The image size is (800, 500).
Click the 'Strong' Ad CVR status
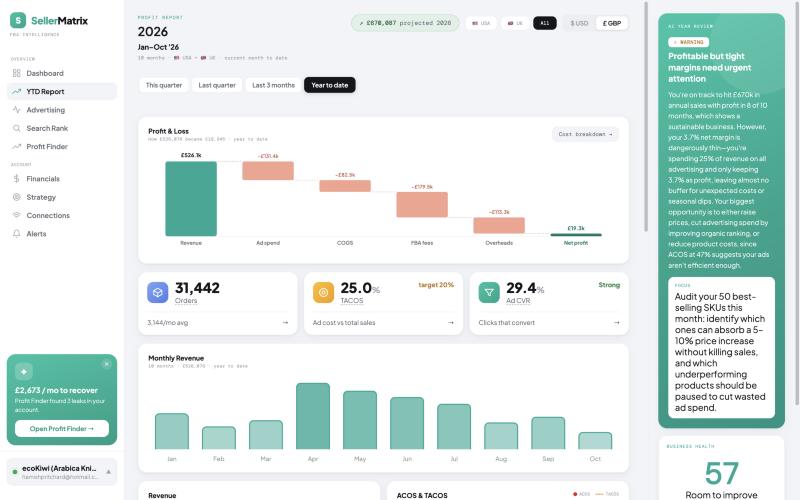tap(609, 285)
